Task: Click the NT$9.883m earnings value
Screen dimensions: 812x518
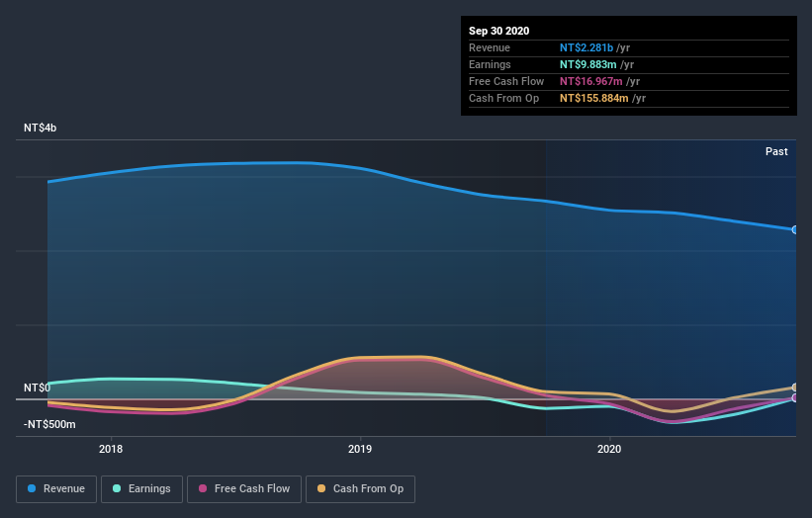Action: (587, 64)
